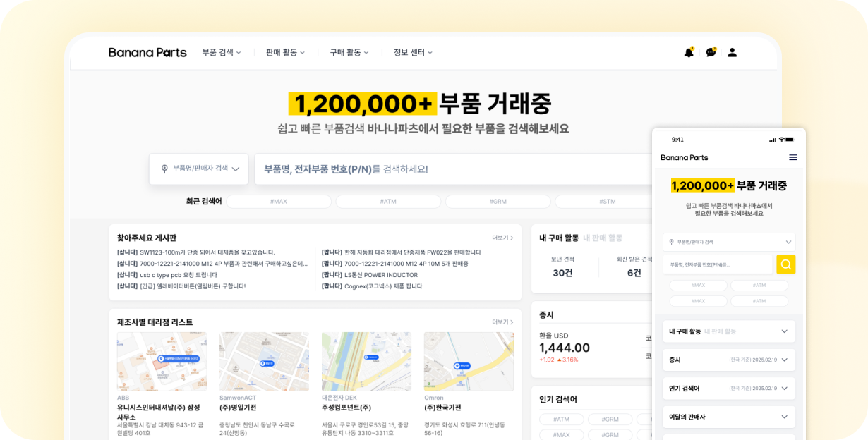Expand the mobile 증시 section
Image resolution: width=868 pixels, height=440 pixels.
729,360
